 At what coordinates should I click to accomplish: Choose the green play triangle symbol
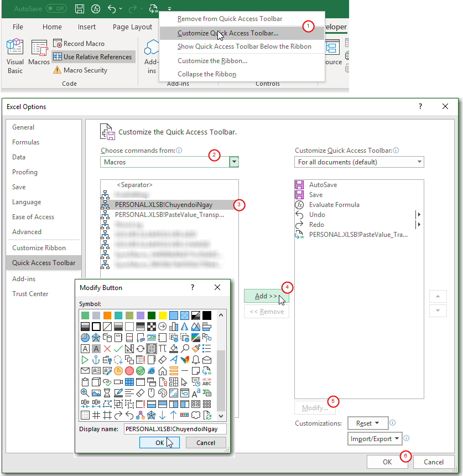(85, 360)
